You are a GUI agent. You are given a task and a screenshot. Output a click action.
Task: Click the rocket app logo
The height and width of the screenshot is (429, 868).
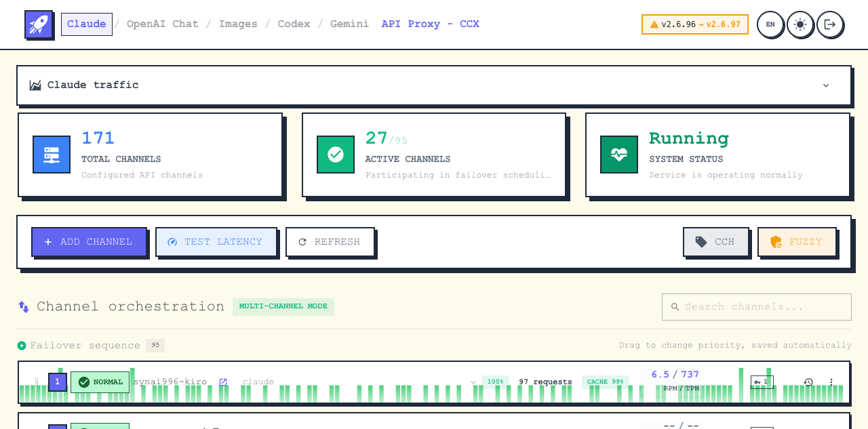pyautogui.click(x=39, y=24)
